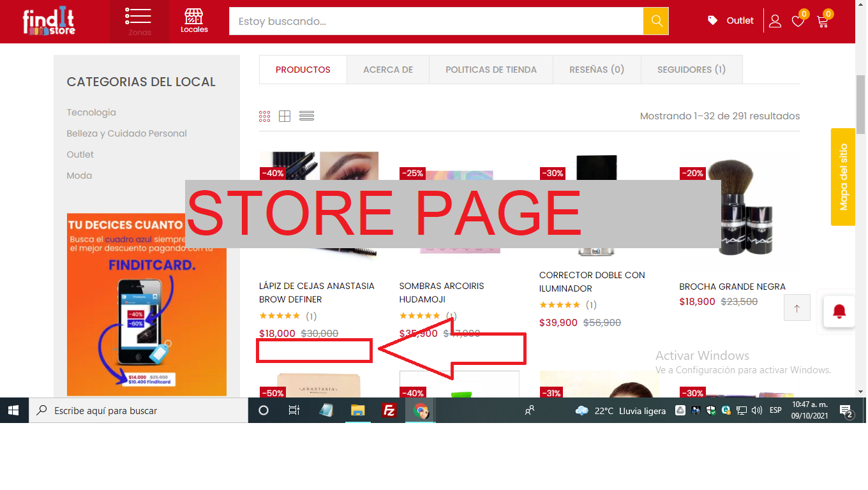Switch to list view layout

(306, 116)
